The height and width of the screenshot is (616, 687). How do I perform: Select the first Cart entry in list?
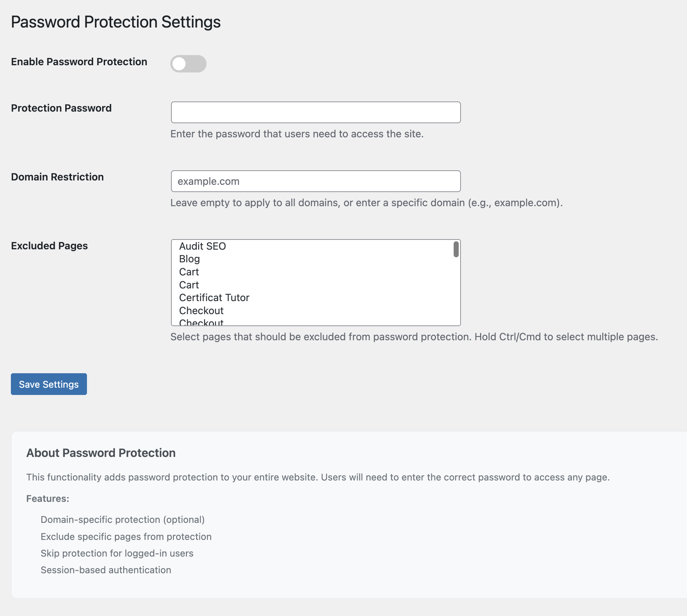point(189,272)
